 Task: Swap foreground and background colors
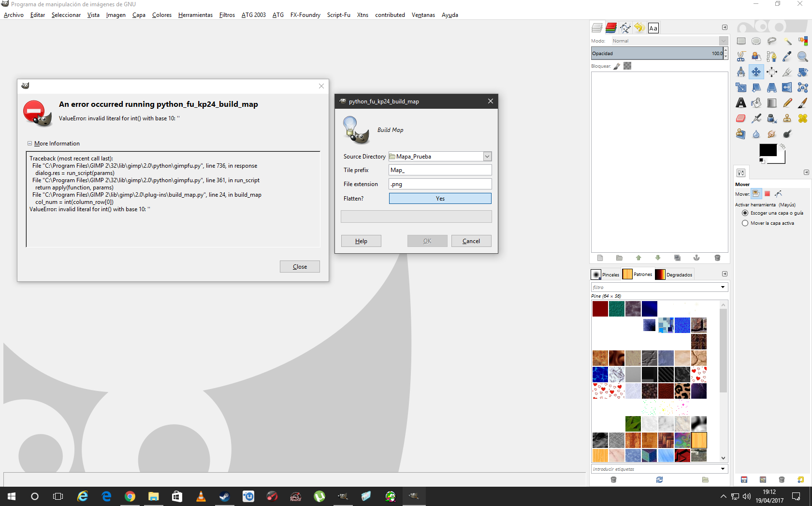(x=783, y=146)
